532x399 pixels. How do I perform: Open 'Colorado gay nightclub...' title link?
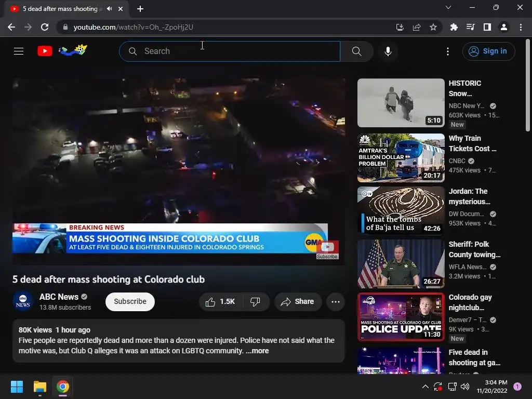(470, 302)
